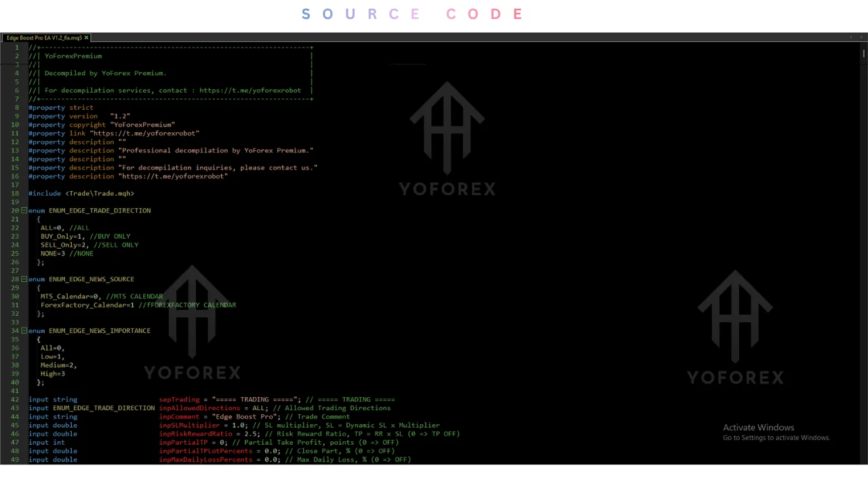The width and height of the screenshot is (868, 488).
Task: Click the inpSLMultiplier input variable
Action: [x=190, y=426]
